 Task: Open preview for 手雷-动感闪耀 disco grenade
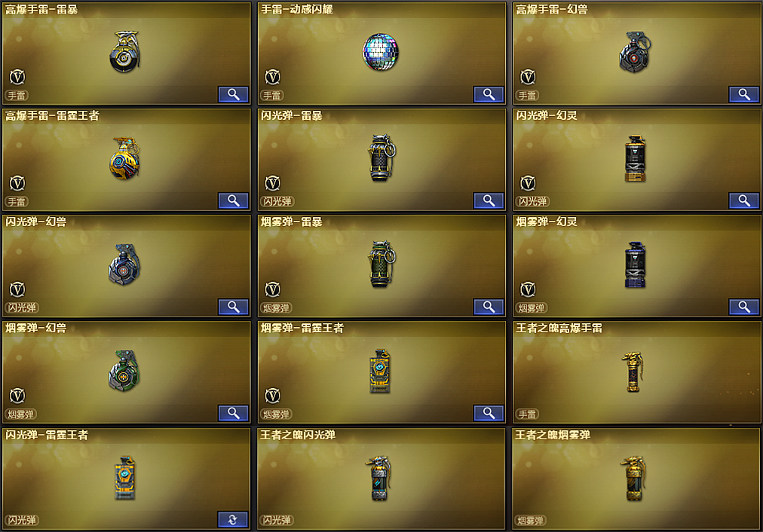pyautogui.click(x=489, y=94)
